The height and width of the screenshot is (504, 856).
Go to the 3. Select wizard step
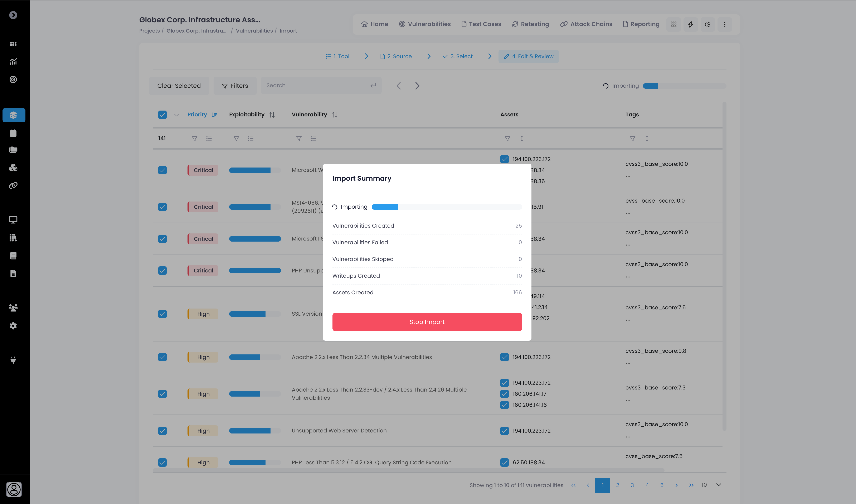pos(458,56)
